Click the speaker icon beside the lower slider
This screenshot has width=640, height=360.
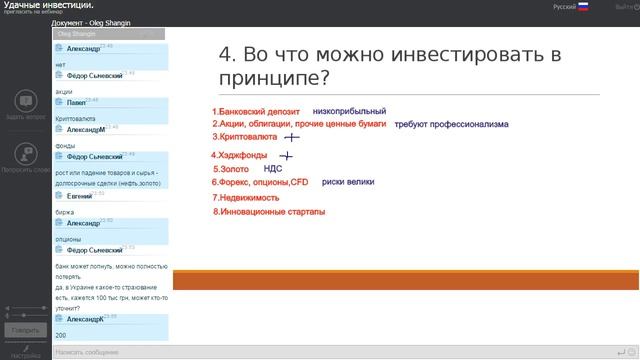click(7, 316)
